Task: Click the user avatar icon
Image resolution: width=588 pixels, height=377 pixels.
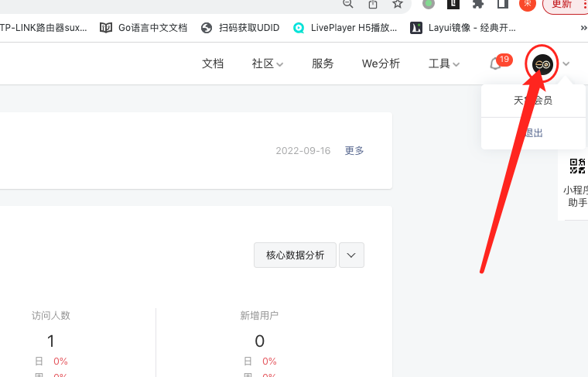Action: [x=542, y=64]
